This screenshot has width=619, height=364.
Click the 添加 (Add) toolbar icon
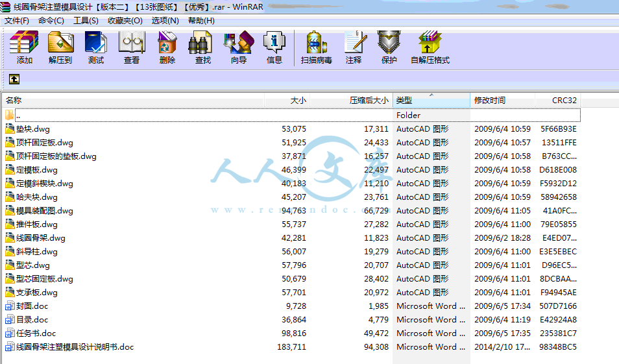click(24, 42)
